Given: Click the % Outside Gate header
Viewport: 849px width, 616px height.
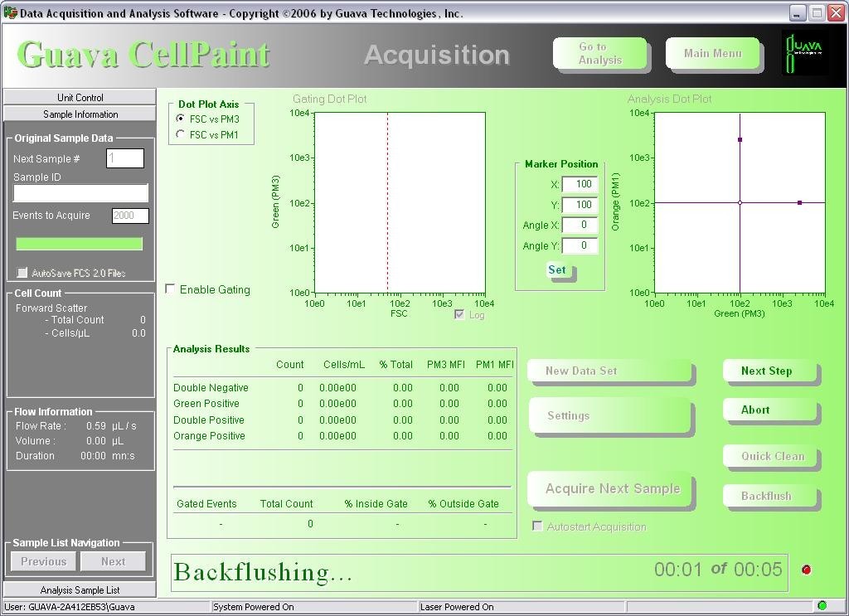Looking at the screenshot, I should point(463,503).
